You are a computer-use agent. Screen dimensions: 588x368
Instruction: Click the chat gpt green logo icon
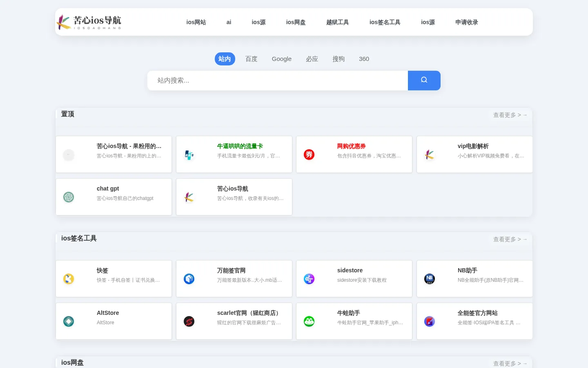click(69, 197)
